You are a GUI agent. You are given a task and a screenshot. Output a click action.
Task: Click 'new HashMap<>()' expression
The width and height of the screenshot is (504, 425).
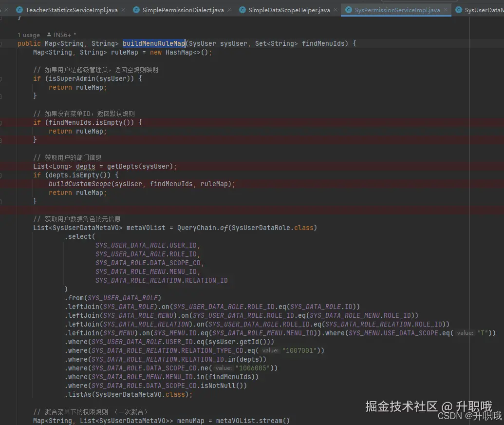click(x=179, y=53)
